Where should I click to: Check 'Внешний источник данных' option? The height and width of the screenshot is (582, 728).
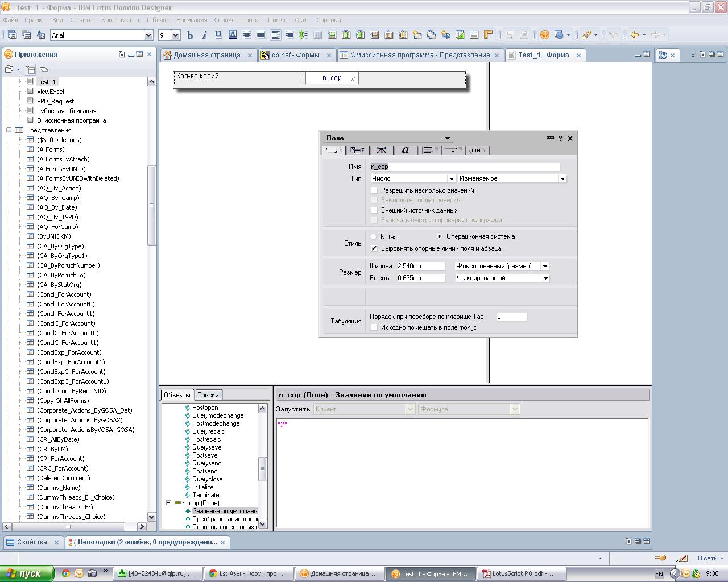click(x=374, y=210)
